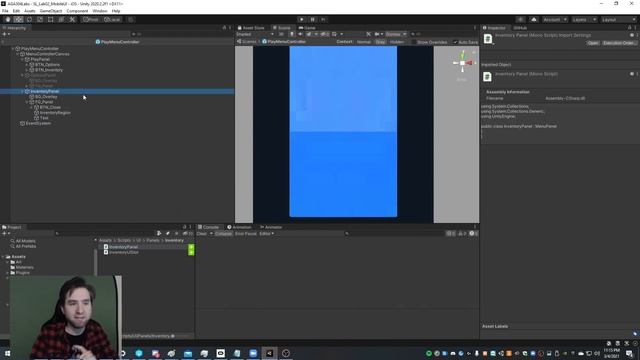
Task: Click the Scenes breadcrumb back arrow
Action: [239, 42]
